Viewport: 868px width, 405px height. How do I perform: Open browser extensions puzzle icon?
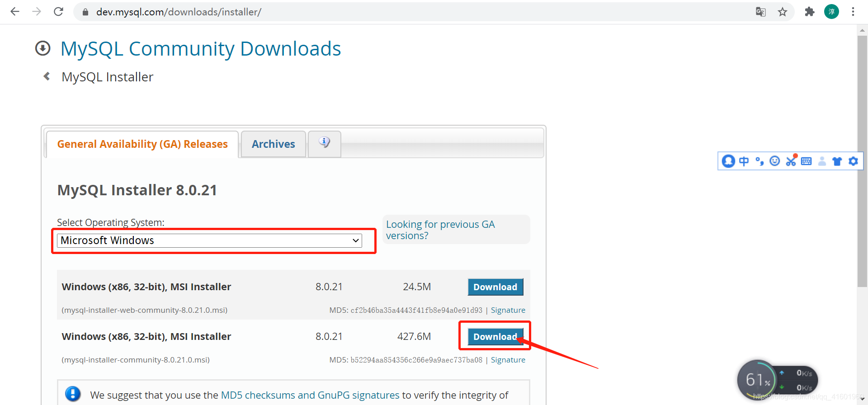[810, 12]
